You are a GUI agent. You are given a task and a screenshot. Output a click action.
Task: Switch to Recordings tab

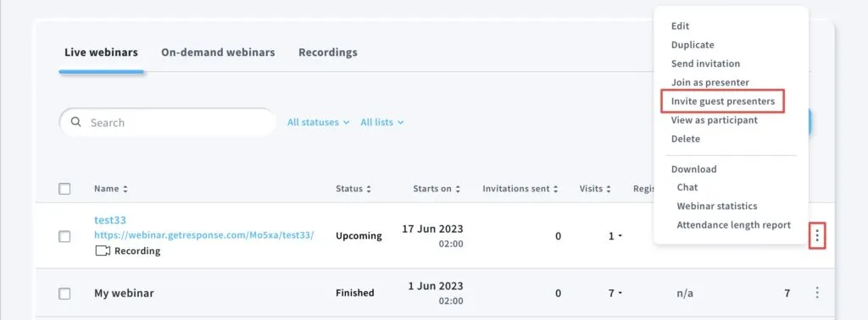coord(328,52)
